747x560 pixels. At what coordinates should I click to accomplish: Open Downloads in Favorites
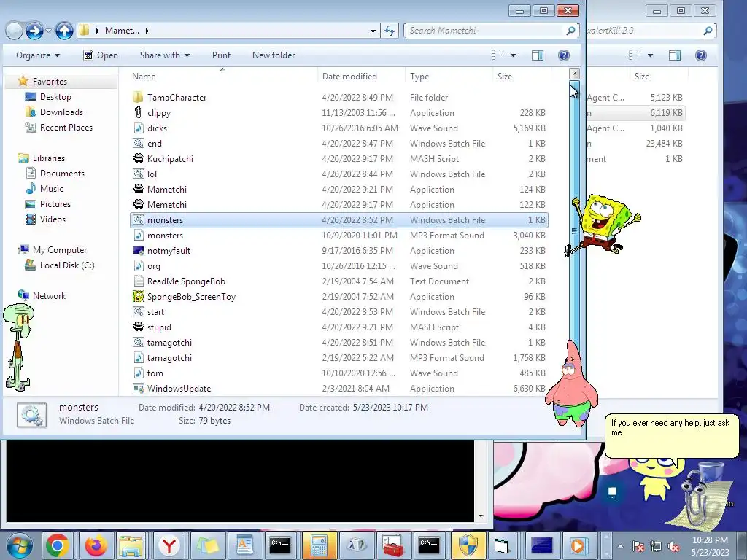pyautogui.click(x=61, y=112)
